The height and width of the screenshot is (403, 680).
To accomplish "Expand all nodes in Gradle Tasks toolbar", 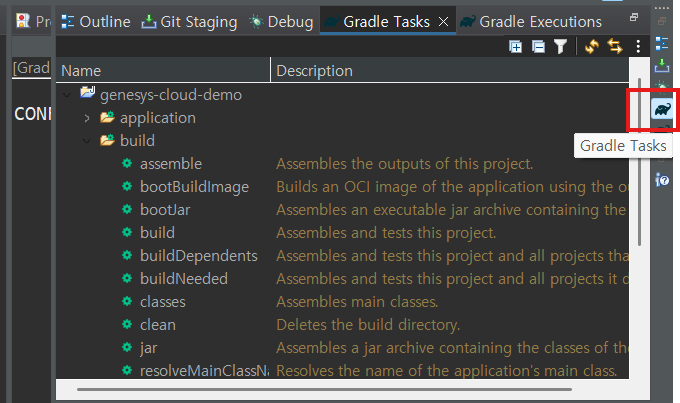I will [515, 46].
